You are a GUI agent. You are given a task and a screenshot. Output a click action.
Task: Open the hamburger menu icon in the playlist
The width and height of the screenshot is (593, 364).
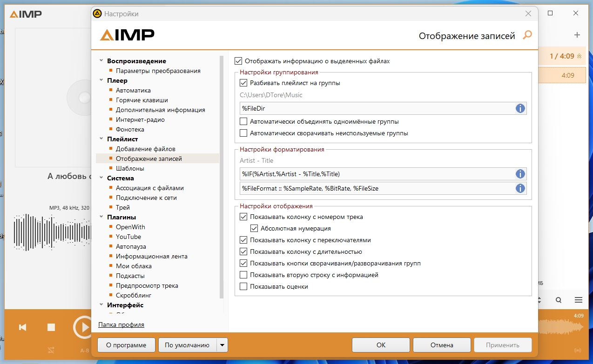[x=579, y=300]
